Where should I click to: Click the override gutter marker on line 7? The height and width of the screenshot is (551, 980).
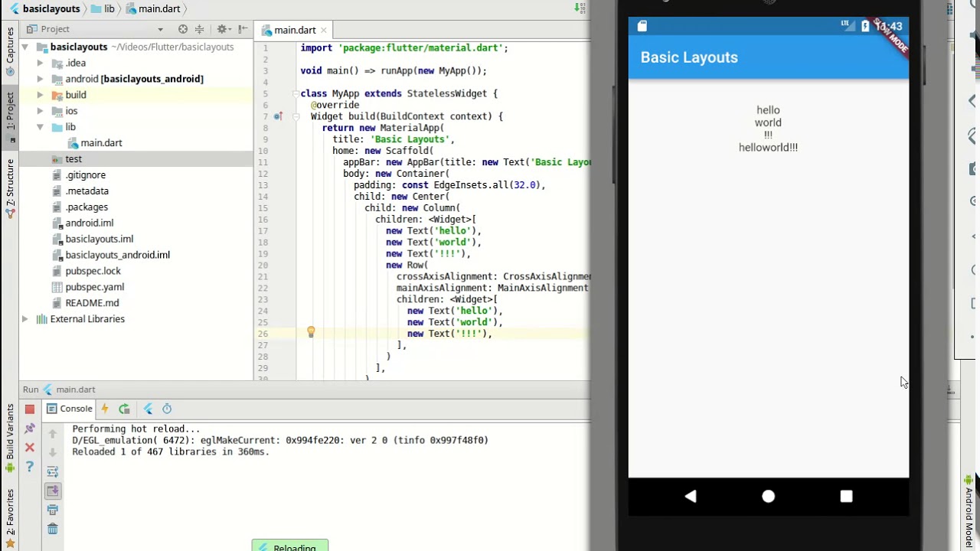tap(279, 116)
